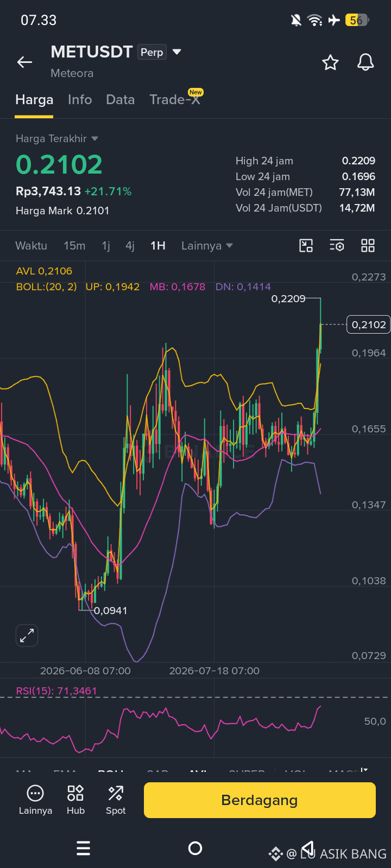Viewport: 391px width, 868px height.
Task: Tap the 0,1655 price axis label
Action: [x=369, y=429]
